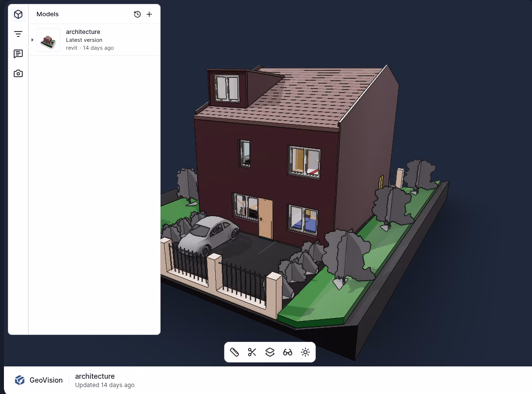Open the filter explorer in the sidebar
The width and height of the screenshot is (532, 394).
pos(18,34)
